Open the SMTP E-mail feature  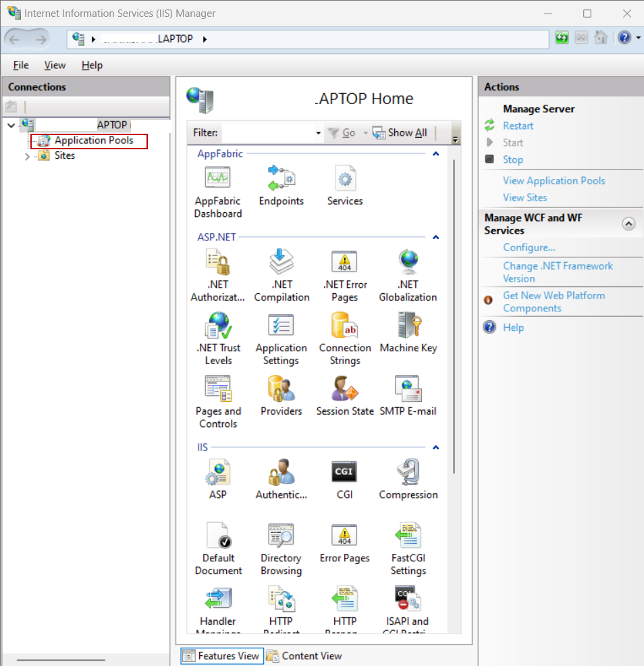pos(408,396)
